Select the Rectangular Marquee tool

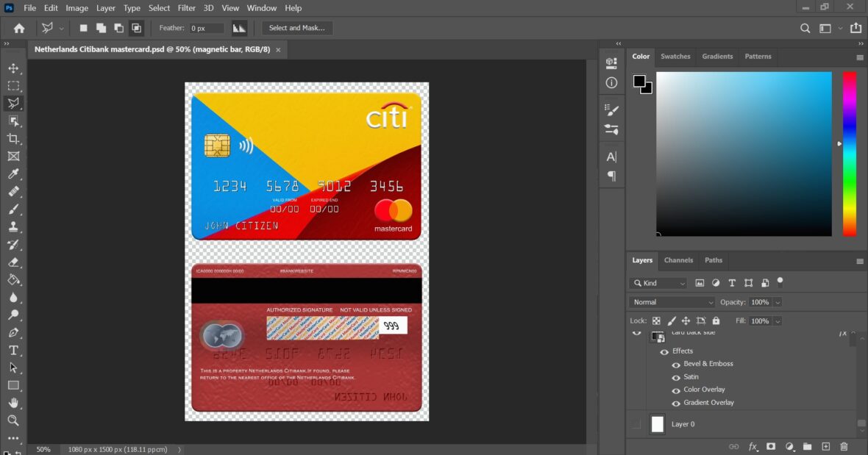pyautogui.click(x=13, y=86)
